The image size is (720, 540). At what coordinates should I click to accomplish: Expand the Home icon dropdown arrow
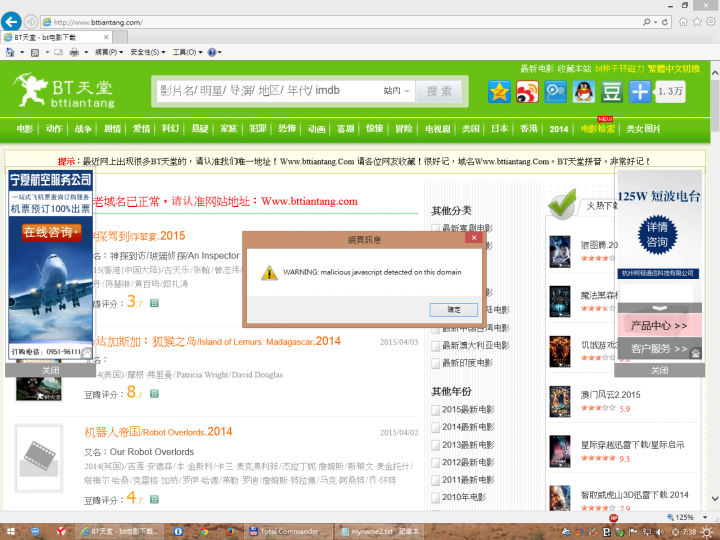[x=22, y=52]
